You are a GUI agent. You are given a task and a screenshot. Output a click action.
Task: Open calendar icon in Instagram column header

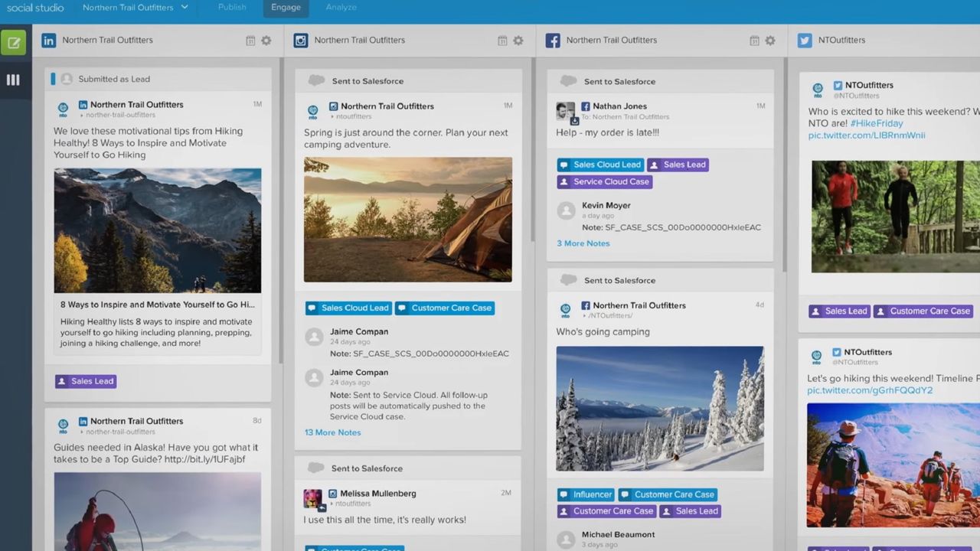pyautogui.click(x=502, y=41)
